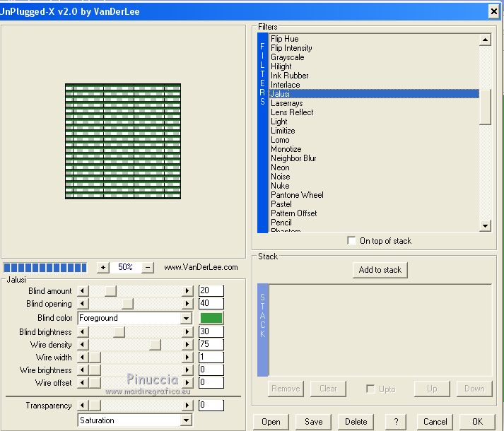Image resolution: width=504 pixels, height=431 pixels.
Task: Close the UnPlugged-X dialog
Action: (x=494, y=11)
